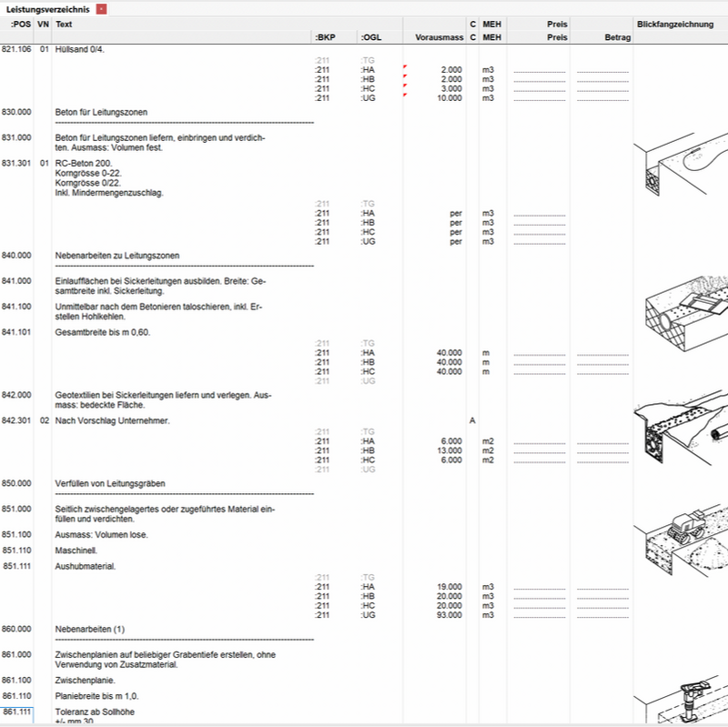Screen dimensions: 728x727
Task: Click the 'A' marker in the C column
Action: 472,420
